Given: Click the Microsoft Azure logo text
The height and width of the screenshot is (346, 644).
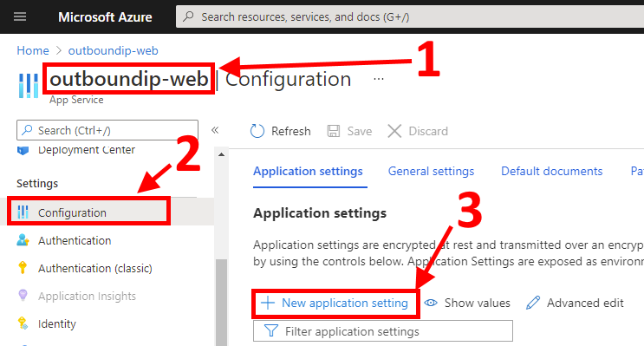Looking at the screenshot, I should click(105, 16).
